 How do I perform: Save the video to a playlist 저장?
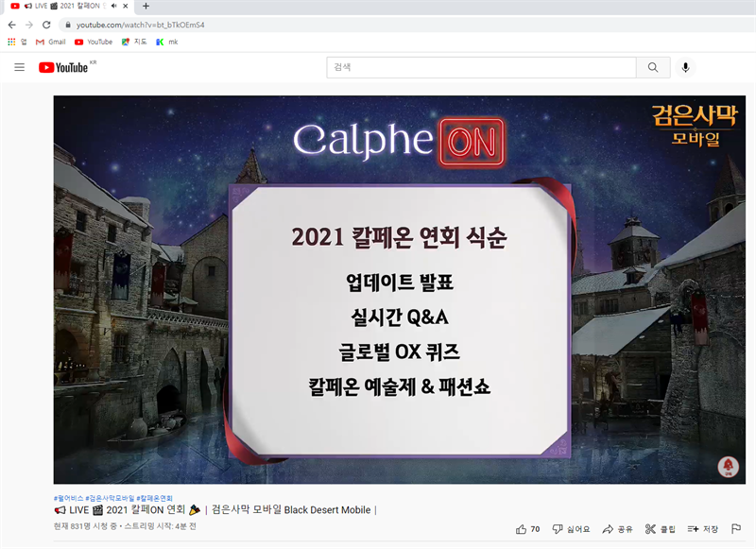pos(703,529)
